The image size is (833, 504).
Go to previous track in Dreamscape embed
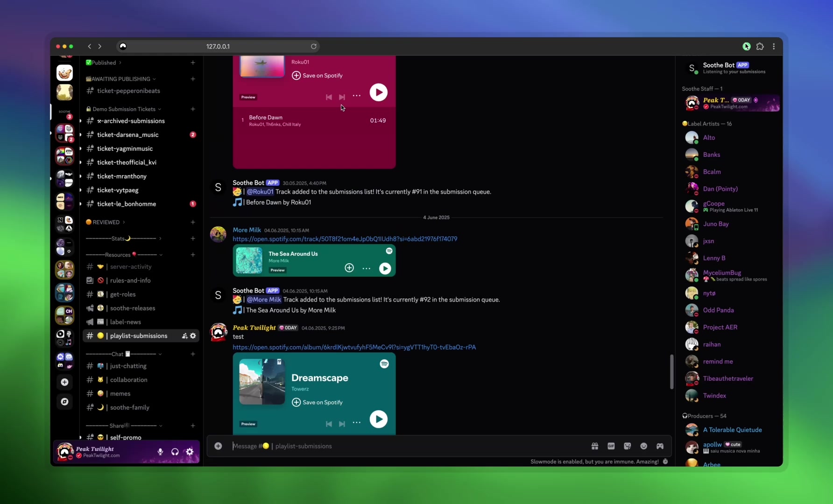tap(329, 424)
